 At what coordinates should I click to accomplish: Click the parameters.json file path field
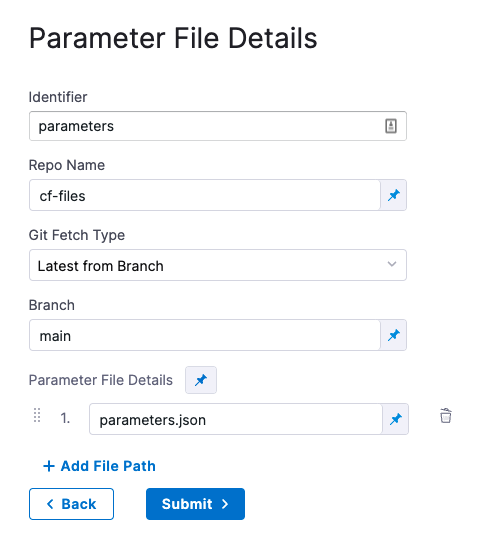click(236, 419)
